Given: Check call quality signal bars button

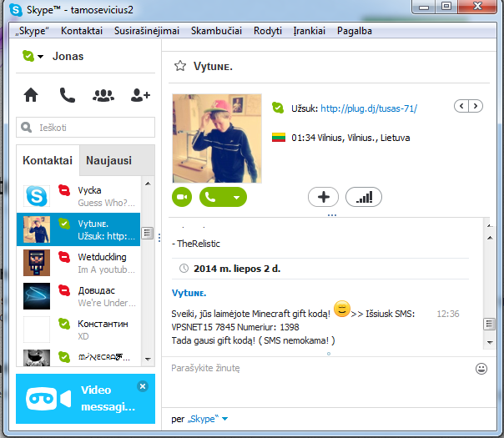Looking at the screenshot, I should [364, 197].
